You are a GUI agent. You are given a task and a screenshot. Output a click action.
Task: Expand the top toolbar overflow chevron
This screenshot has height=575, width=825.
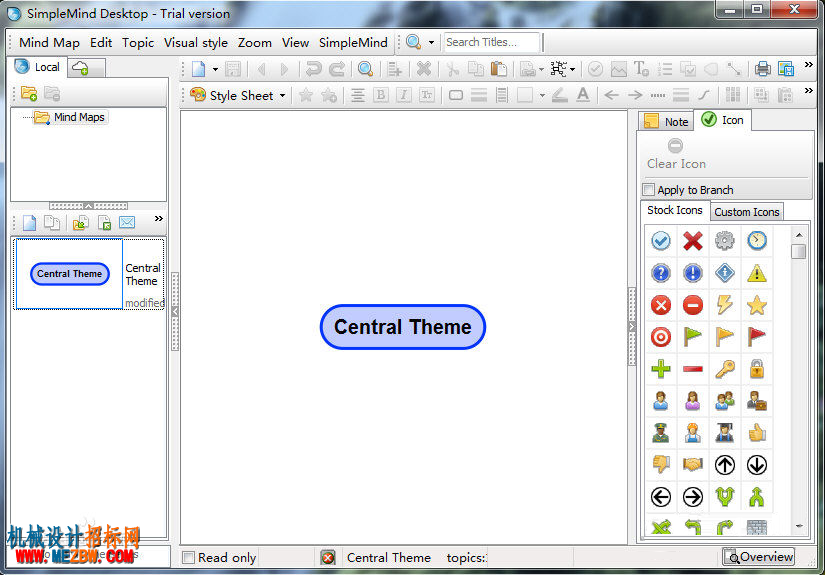tap(809, 65)
